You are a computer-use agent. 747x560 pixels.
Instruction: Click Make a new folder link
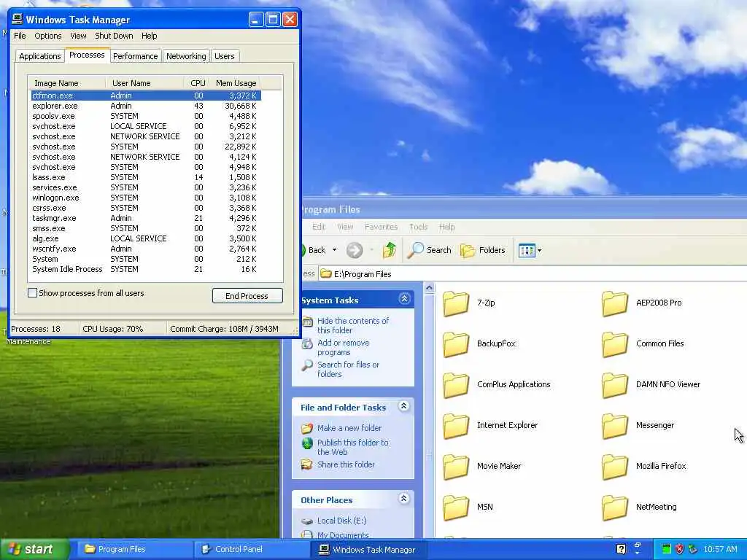[349, 428]
